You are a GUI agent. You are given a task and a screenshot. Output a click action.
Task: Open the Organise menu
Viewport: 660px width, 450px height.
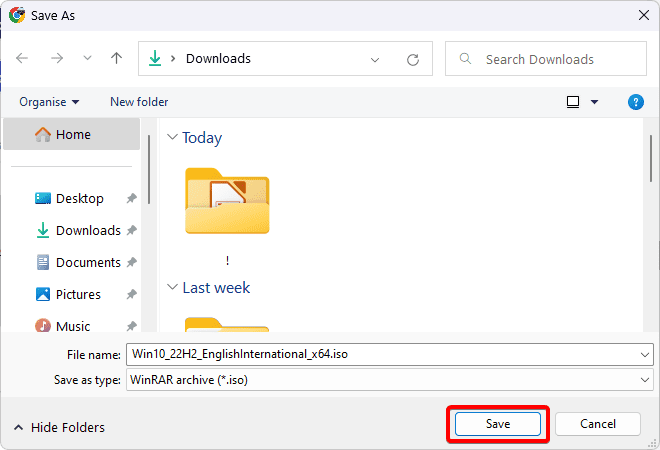[49, 102]
